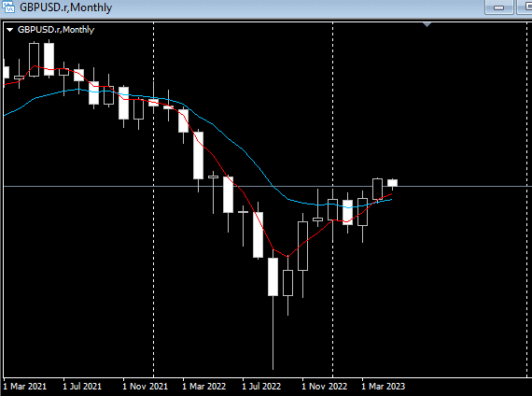Expand the GBPUSD.r,Monthly chart dropdown triangle
Image resolution: width=532 pixels, height=396 pixels.
coord(10,30)
